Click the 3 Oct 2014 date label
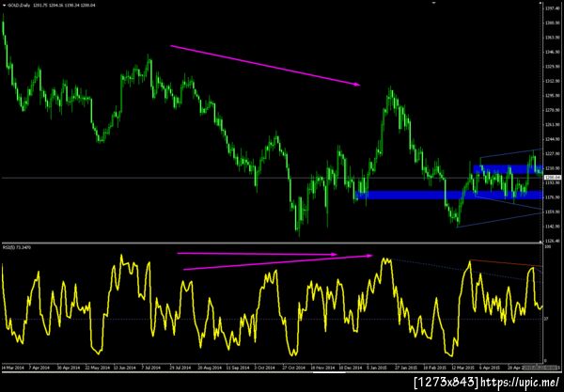Screen dimensions: 564x392 pyautogui.click(x=265, y=368)
